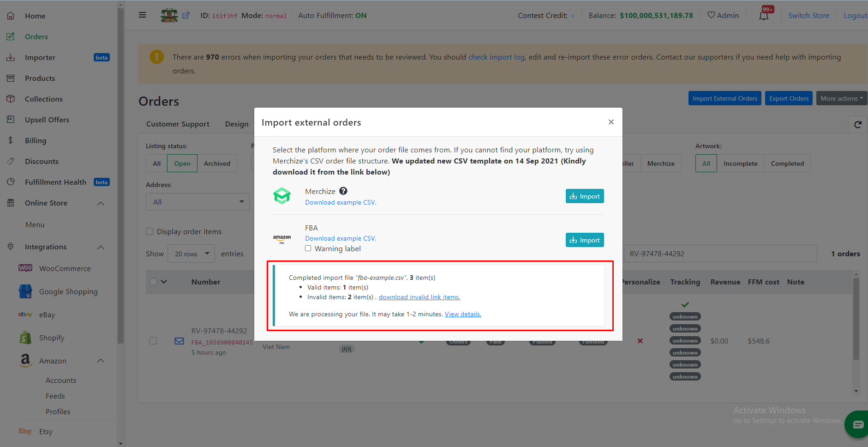Collapse the Integrations section
This screenshot has width=868, height=447.
tap(101, 247)
